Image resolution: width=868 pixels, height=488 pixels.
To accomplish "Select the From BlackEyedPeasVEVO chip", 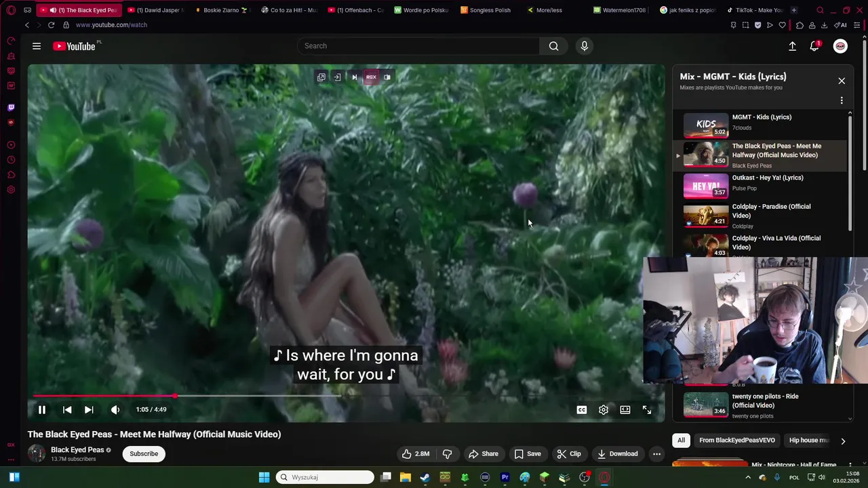I will [737, 441].
